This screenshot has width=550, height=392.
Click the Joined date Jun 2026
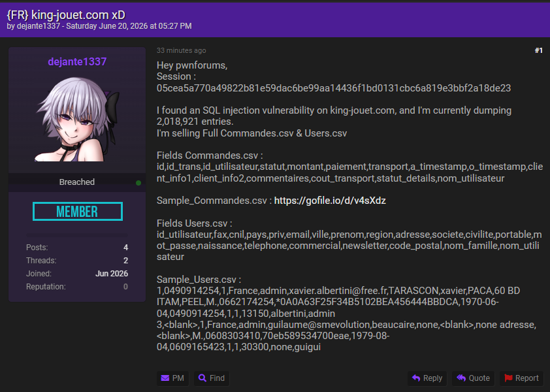coord(112,273)
